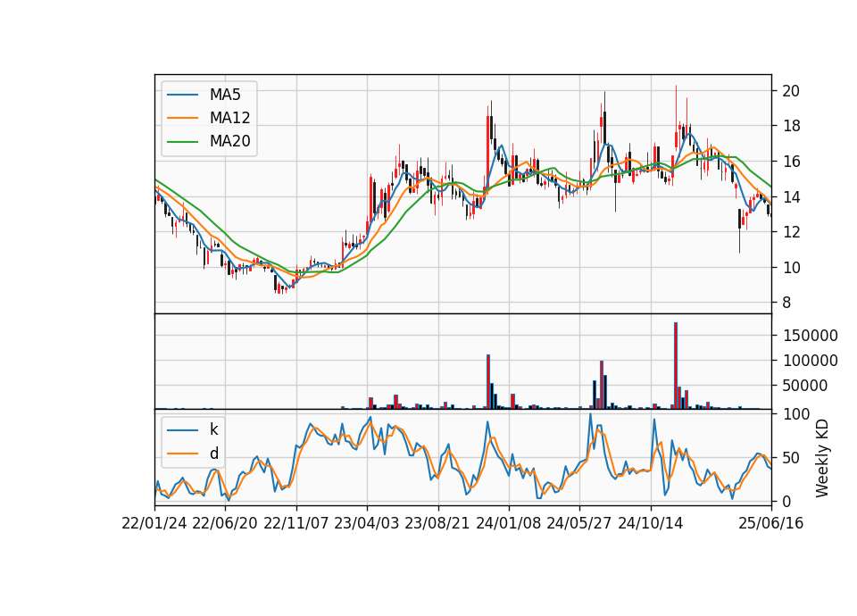Click the d legend label

(x=214, y=454)
